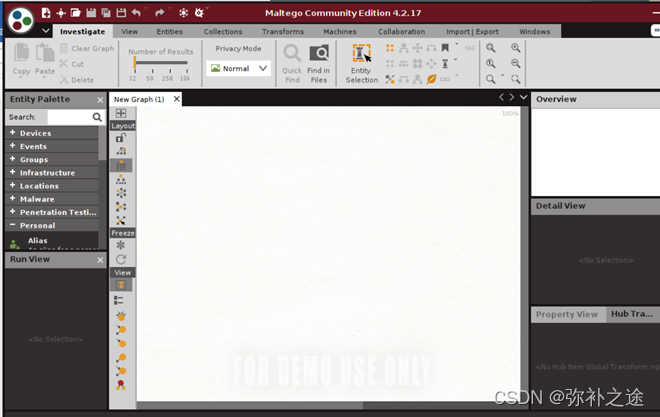Expand the Groups category
Image resolution: width=660 pixels, height=417 pixels.
(53, 159)
